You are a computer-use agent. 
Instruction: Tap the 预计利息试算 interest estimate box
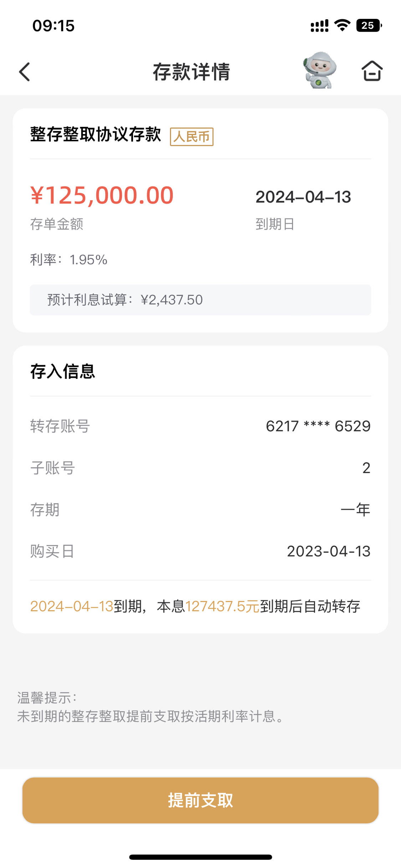pos(200,300)
